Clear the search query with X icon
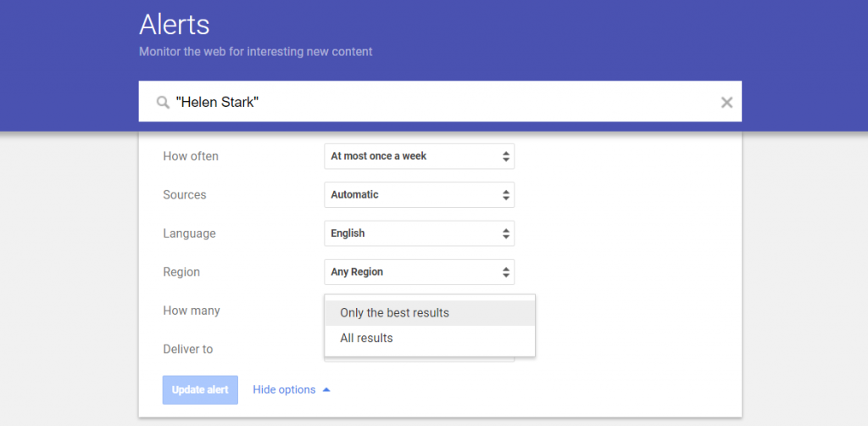868x426 pixels. tap(726, 102)
